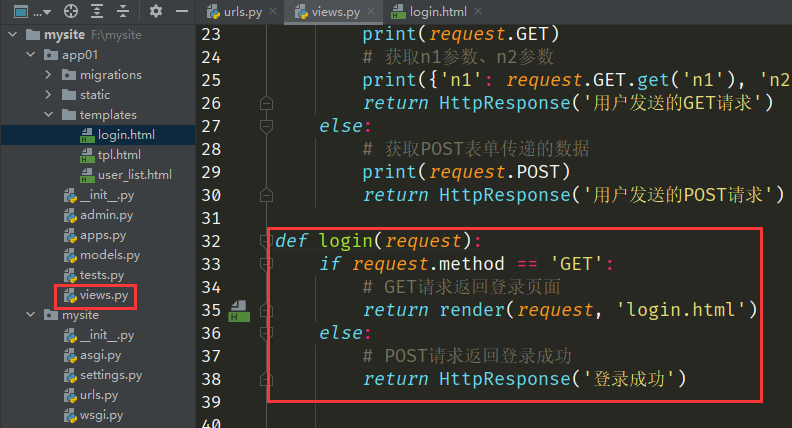Image resolution: width=792 pixels, height=428 pixels.
Task: Toggle code fold marker at line 32
Action: coord(266,241)
